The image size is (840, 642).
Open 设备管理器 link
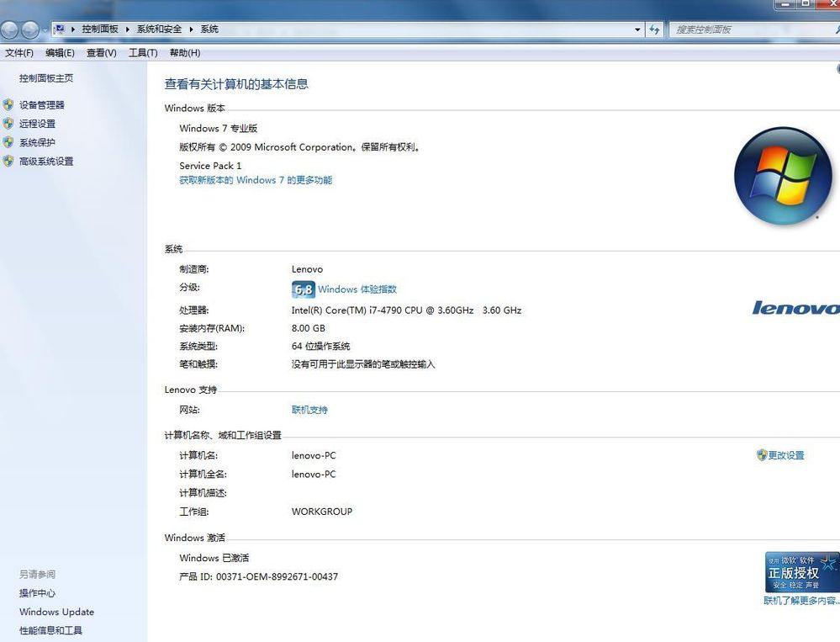[x=42, y=105]
